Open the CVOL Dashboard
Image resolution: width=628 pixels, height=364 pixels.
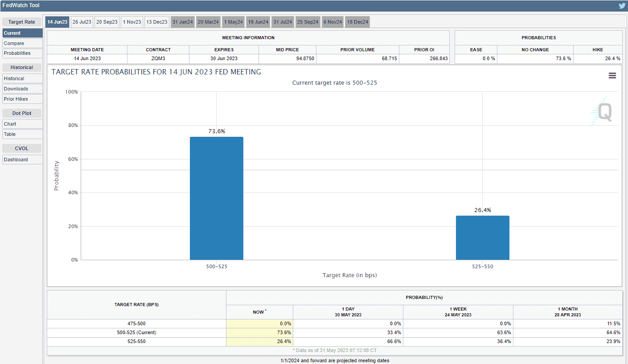click(22, 160)
